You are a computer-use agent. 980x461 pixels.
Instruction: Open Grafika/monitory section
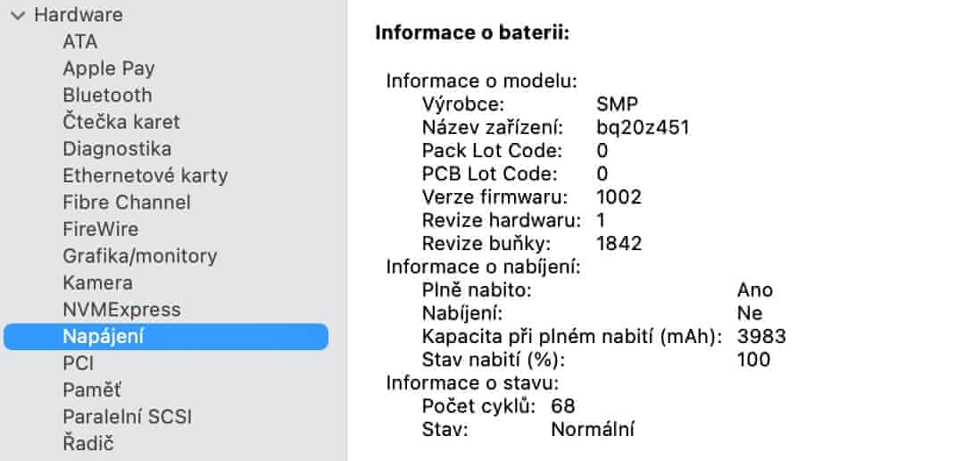tap(139, 256)
